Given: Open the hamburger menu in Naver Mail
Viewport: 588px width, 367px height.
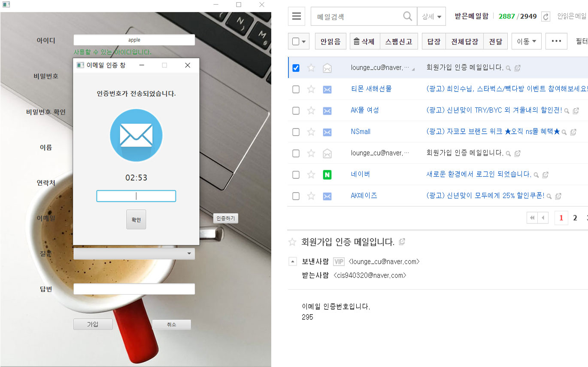Looking at the screenshot, I should (x=297, y=16).
